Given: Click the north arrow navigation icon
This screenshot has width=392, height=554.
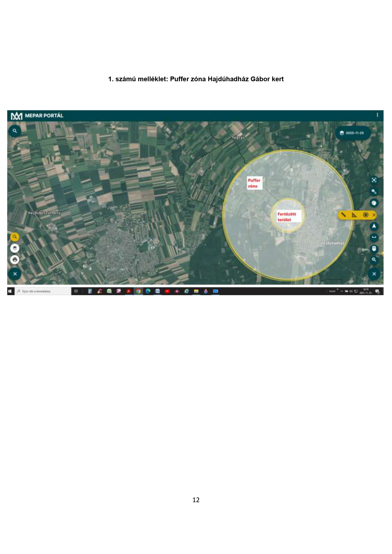Looking at the screenshot, I should (374, 226).
